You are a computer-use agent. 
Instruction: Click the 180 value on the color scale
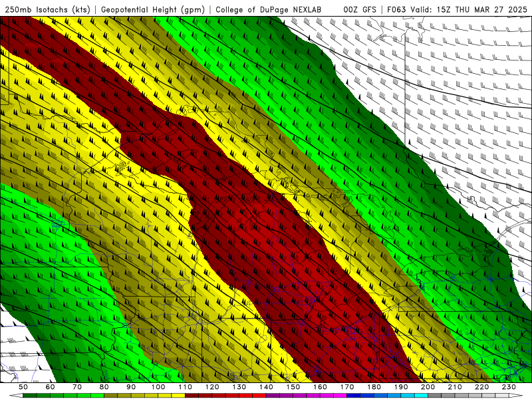pos(374,387)
